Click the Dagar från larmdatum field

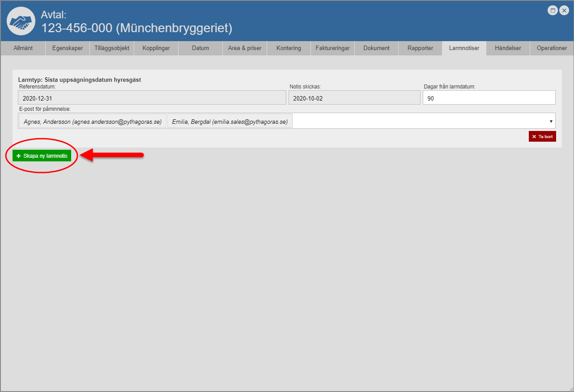[x=489, y=98]
